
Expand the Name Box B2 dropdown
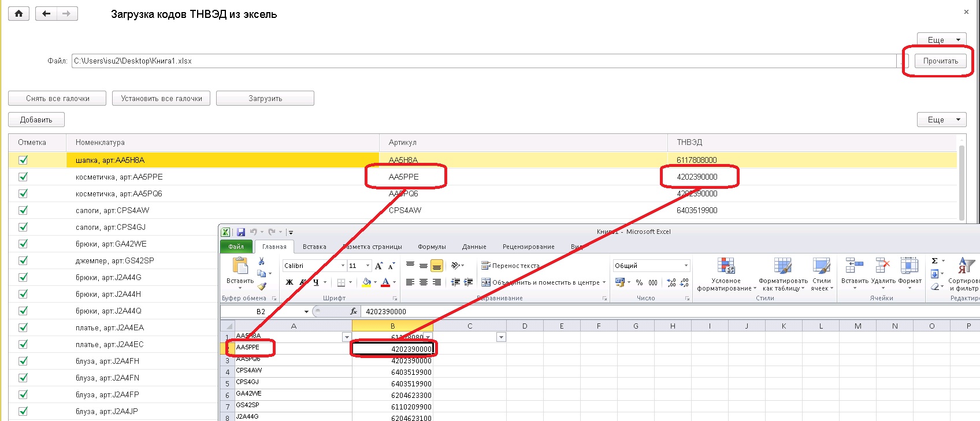click(x=306, y=311)
